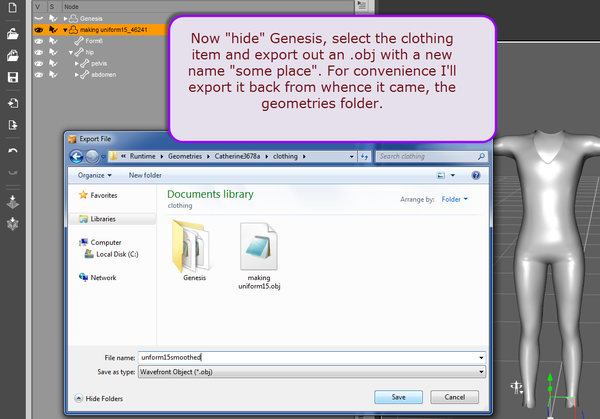Click Runtime in the address breadcrumb
This screenshot has height=419, width=600.
(142, 156)
